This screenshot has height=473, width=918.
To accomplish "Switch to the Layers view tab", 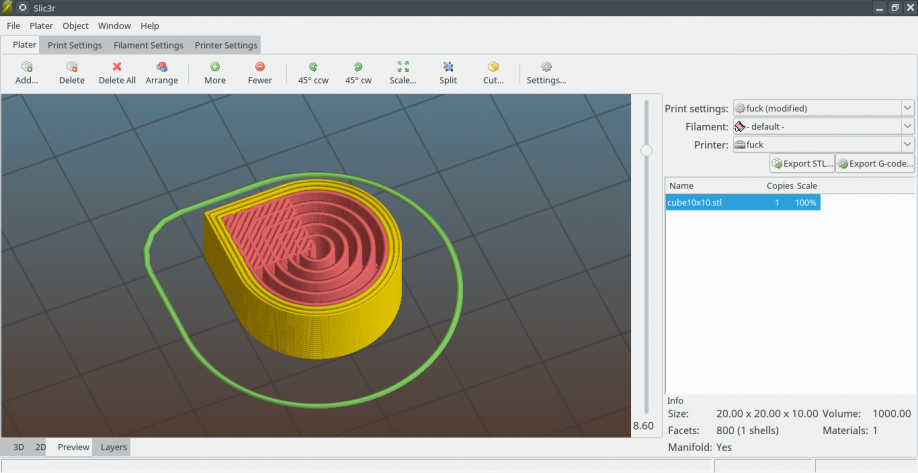I will 114,447.
